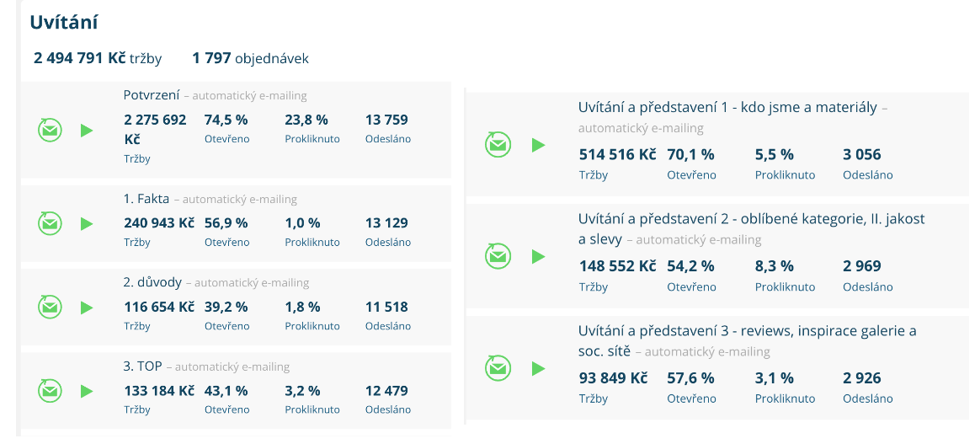This screenshot has height=444, width=980.
Task: Open the 3. TOP campaign title
Action: pos(142,366)
